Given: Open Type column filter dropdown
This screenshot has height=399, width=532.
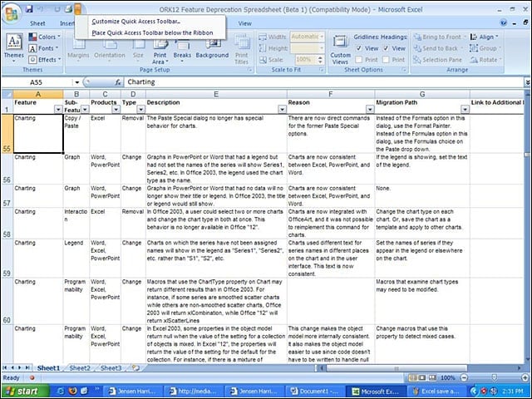Looking at the screenshot, I should click(x=140, y=109).
